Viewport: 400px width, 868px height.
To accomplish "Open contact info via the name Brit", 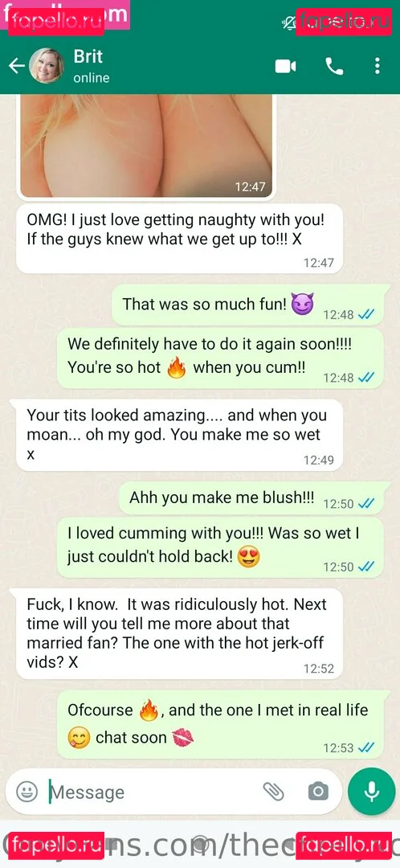I will [x=88, y=56].
